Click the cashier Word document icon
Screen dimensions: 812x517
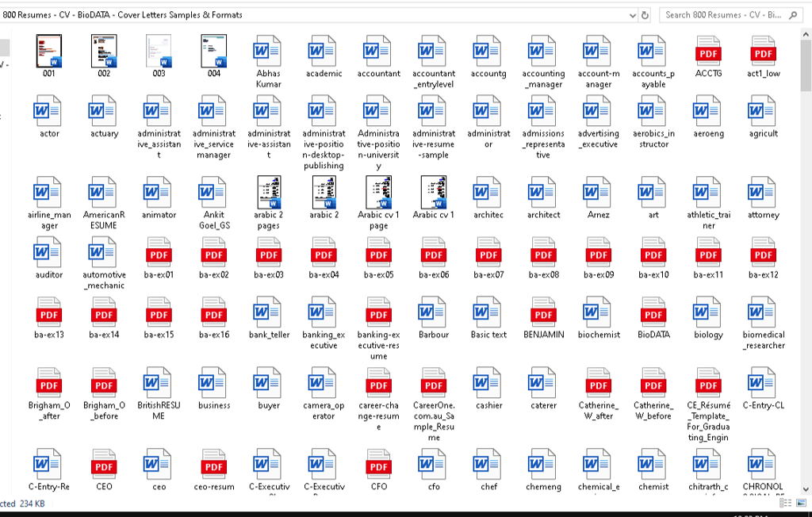[488, 383]
